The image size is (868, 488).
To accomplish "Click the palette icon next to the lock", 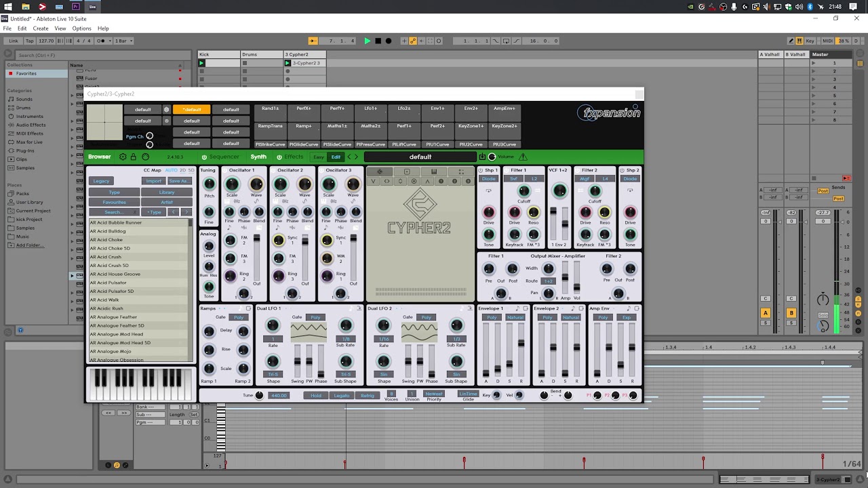I will coord(145,157).
